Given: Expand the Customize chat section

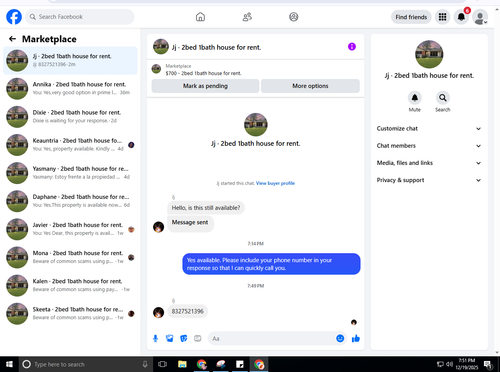Looking at the screenshot, I should click(429, 129).
